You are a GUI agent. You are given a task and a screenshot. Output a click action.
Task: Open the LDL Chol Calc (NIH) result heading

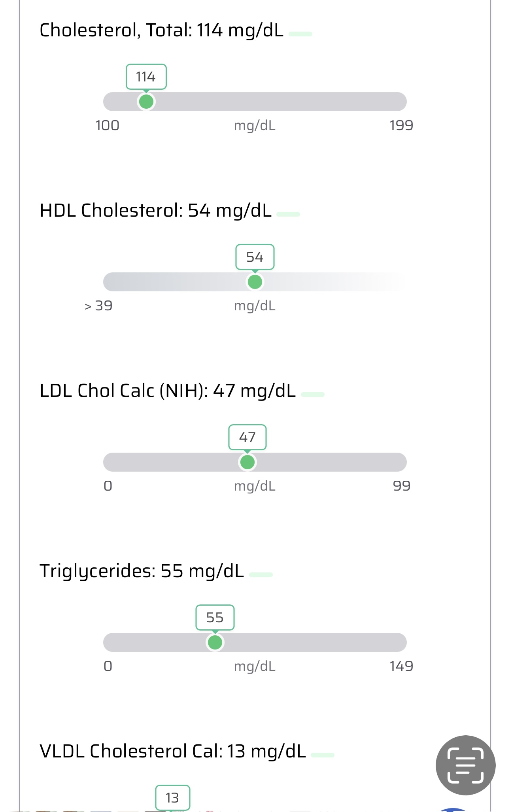[168, 391]
